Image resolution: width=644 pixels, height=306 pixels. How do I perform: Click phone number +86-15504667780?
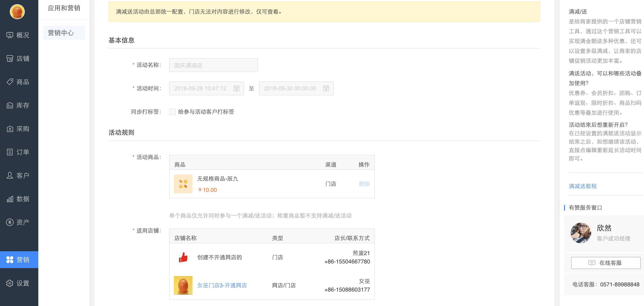click(x=347, y=262)
